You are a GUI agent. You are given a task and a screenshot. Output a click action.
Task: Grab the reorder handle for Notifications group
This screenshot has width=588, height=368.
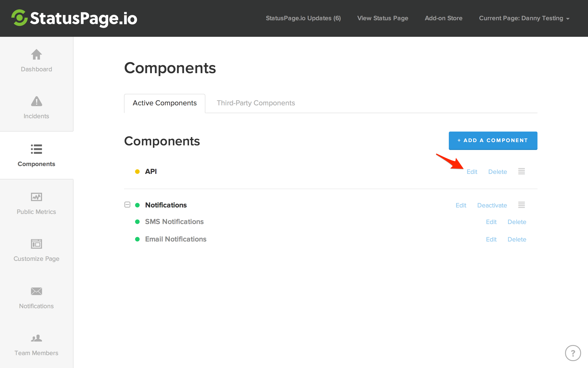tap(521, 205)
